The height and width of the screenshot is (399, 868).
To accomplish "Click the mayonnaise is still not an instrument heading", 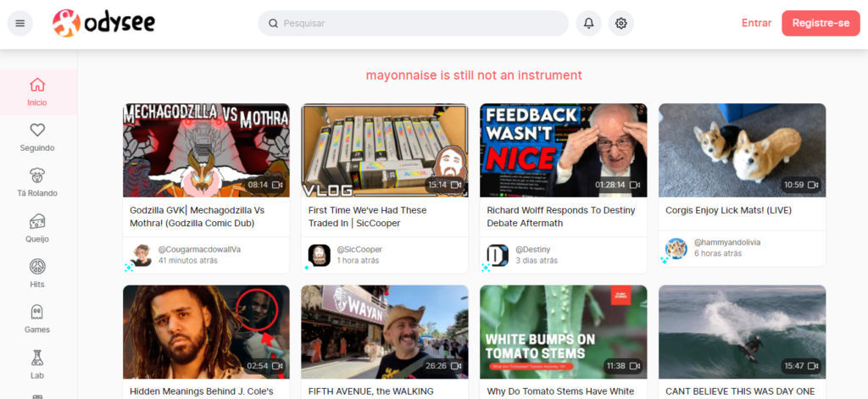I will pos(474,75).
